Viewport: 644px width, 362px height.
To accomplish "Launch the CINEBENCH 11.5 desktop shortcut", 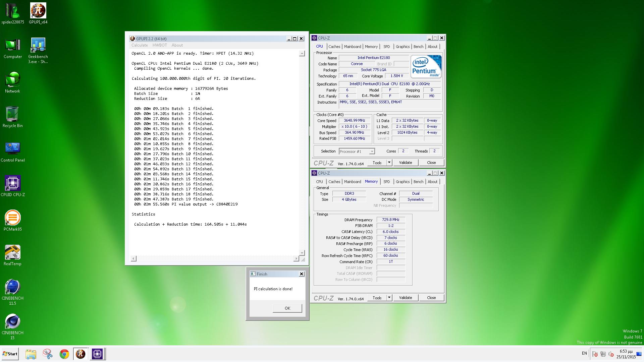I will (13, 292).
